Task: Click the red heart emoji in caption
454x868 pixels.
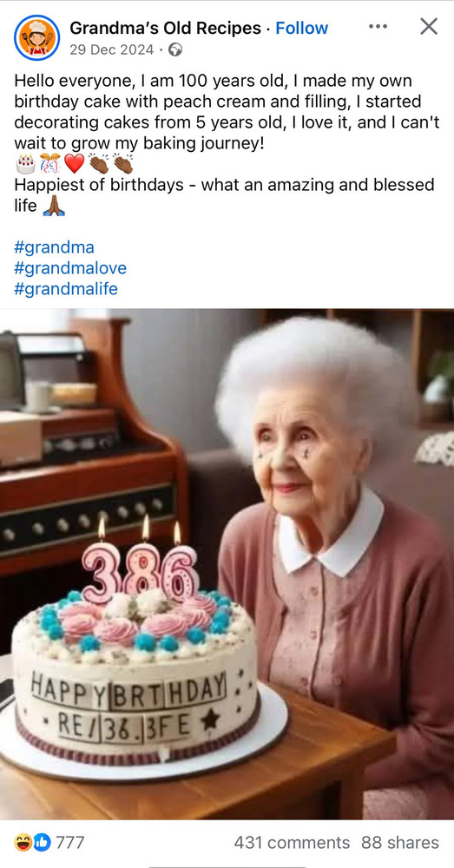Action: coord(74,164)
